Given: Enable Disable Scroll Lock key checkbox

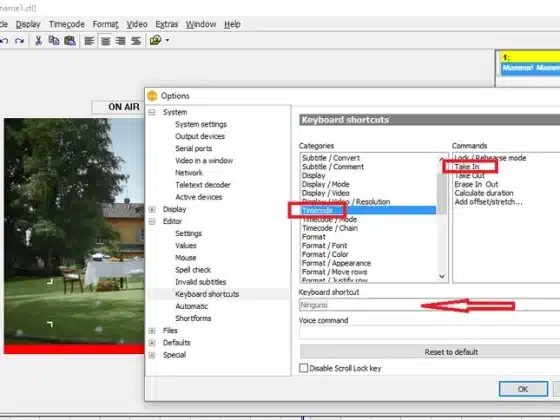Looking at the screenshot, I should click(304, 368).
